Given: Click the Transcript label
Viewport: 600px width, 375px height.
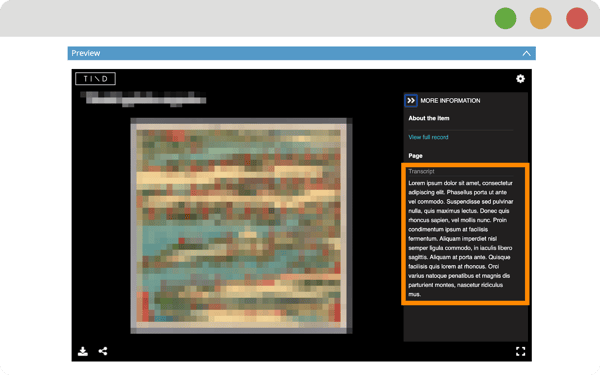Looking at the screenshot, I should tap(421, 171).
